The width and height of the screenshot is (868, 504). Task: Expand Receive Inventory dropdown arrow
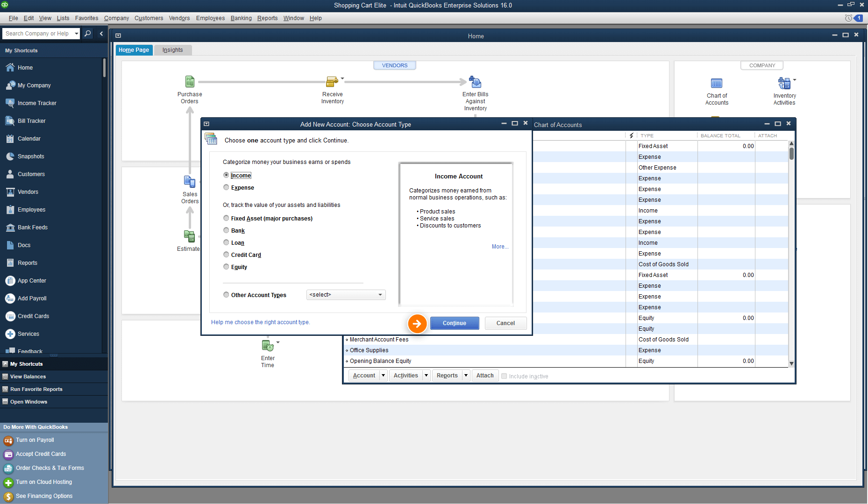[342, 78]
